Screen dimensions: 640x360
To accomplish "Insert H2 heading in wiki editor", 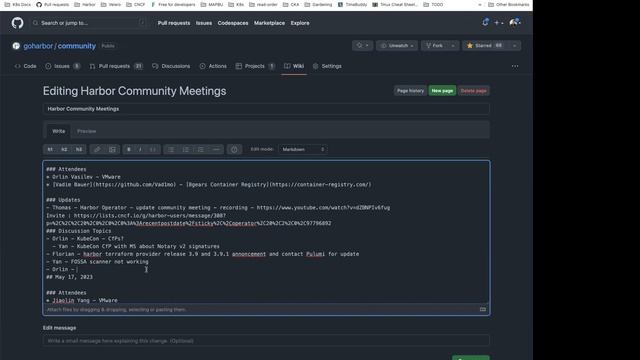I will tap(64, 149).
